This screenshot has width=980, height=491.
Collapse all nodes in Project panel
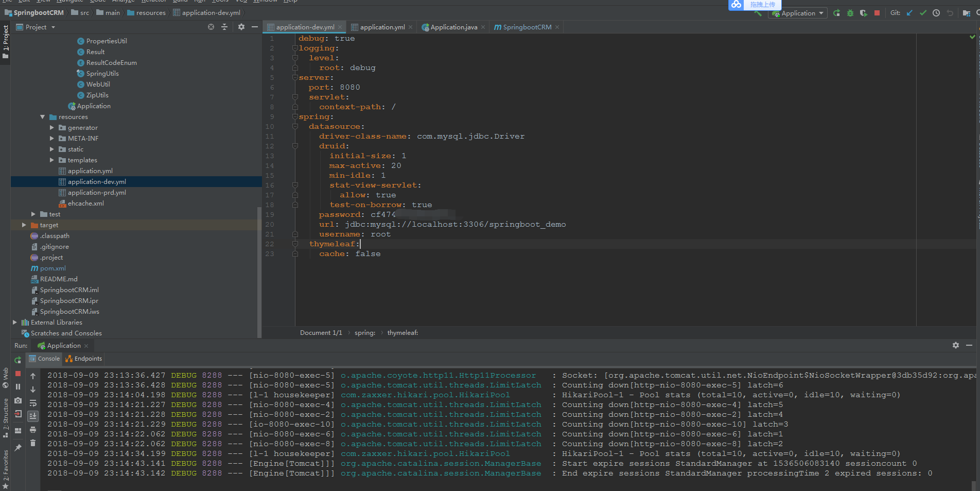click(x=224, y=27)
